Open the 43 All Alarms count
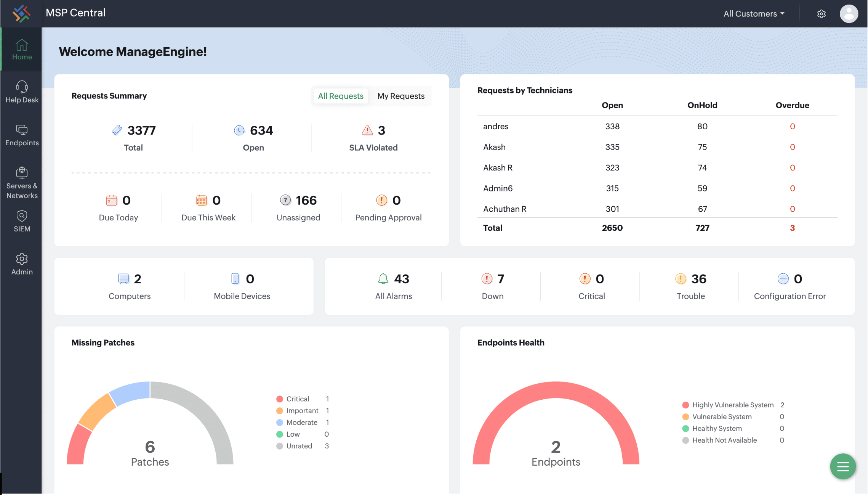This screenshot has width=868, height=495. tap(402, 279)
